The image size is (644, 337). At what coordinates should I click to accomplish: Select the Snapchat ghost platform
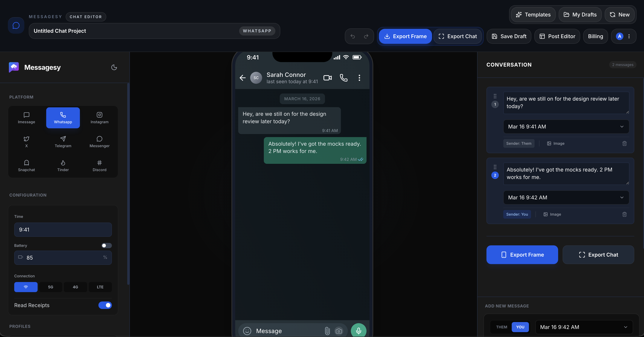coord(27,166)
